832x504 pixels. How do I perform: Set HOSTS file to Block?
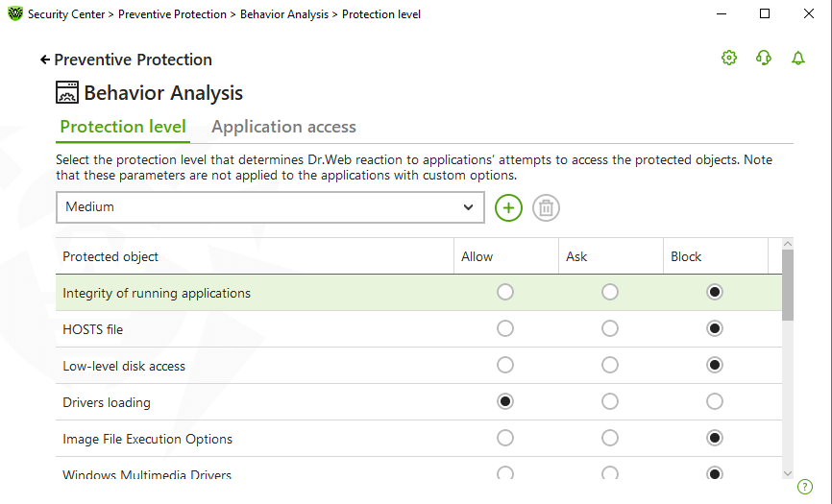tap(715, 328)
